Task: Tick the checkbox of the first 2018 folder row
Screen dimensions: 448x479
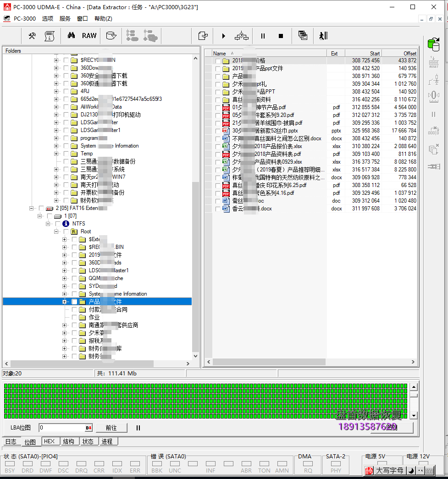Action: tap(218, 61)
